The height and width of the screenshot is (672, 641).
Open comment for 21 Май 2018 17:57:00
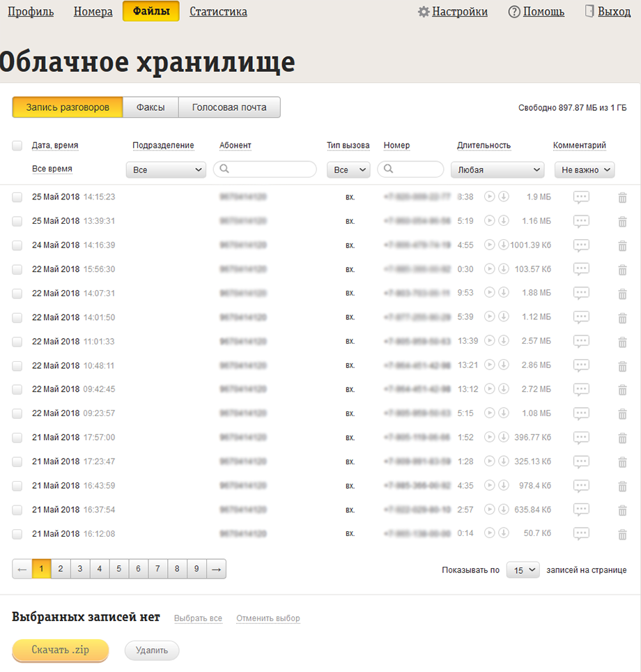tap(581, 438)
